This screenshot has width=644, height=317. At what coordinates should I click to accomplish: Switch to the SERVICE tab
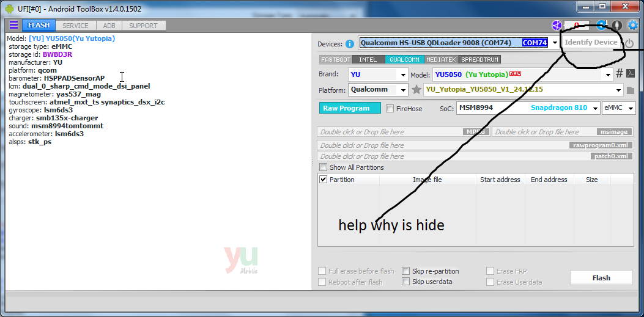pos(76,26)
